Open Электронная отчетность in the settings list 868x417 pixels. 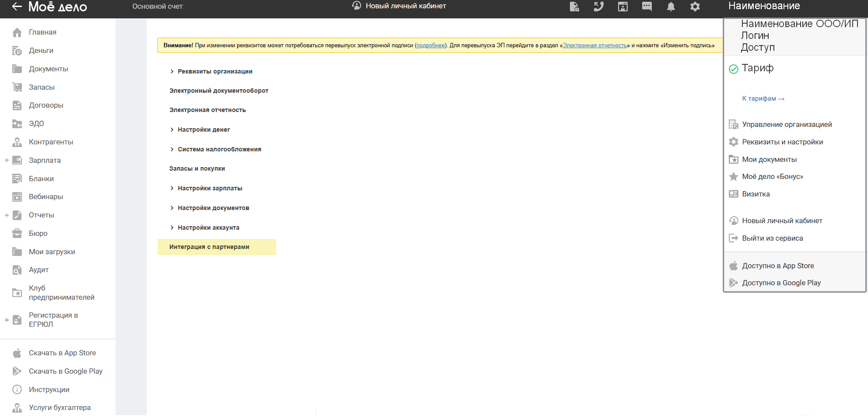pos(207,110)
